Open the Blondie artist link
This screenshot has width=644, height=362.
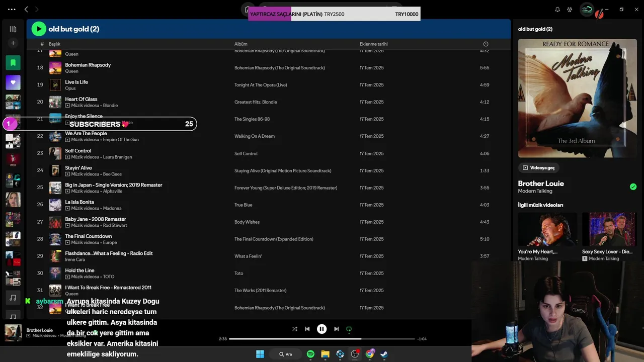tap(110, 106)
